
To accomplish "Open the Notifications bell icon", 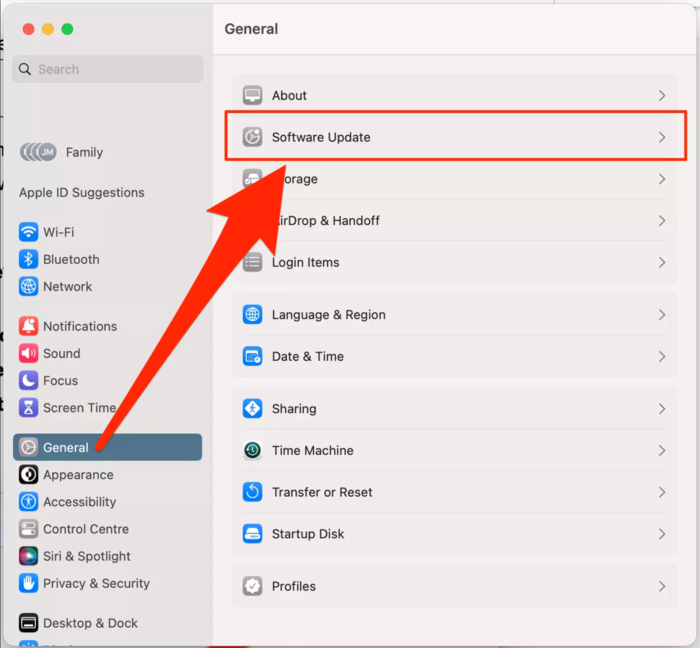I will (x=28, y=326).
